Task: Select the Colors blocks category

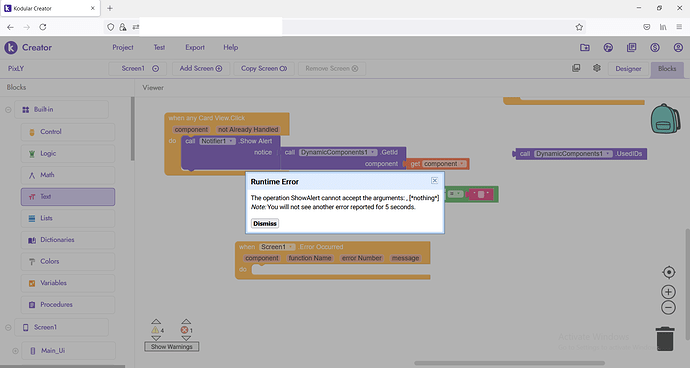Action: (x=68, y=261)
